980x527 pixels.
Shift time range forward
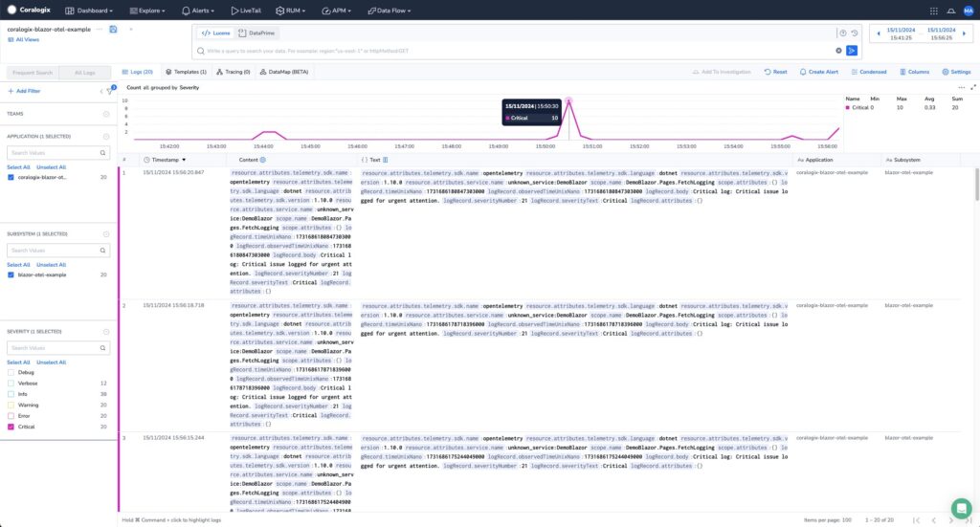tap(965, 33)
